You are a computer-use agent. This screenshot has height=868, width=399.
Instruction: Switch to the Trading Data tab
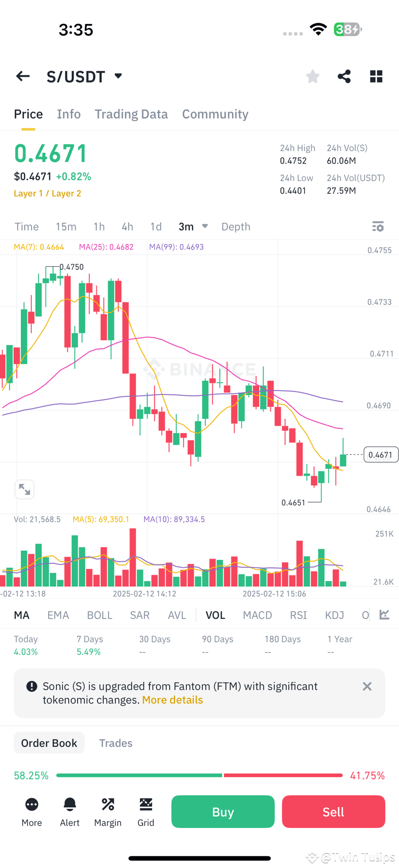click(x=131, y=114)
